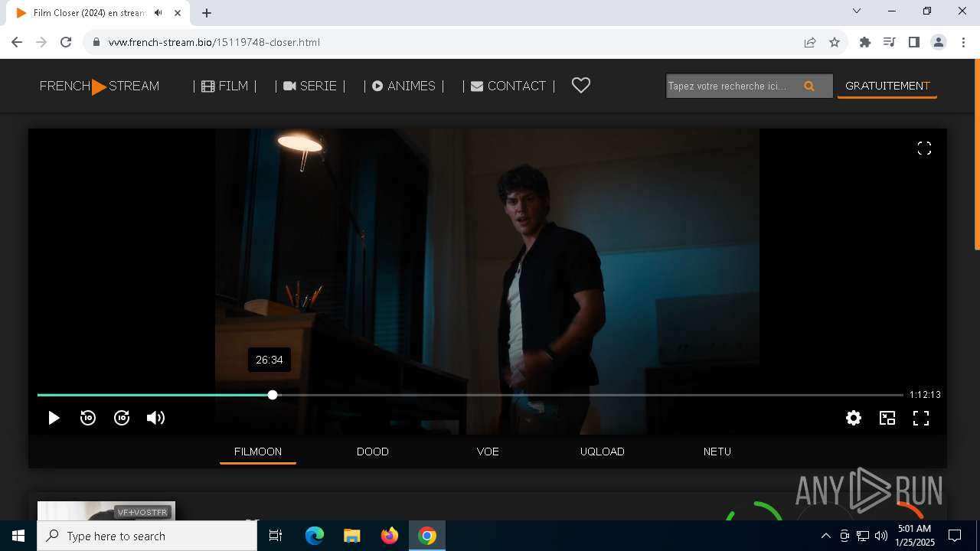Screen dimensions: 980x551
Task: Show hidden system tray icons
Action: click(826, 536)
